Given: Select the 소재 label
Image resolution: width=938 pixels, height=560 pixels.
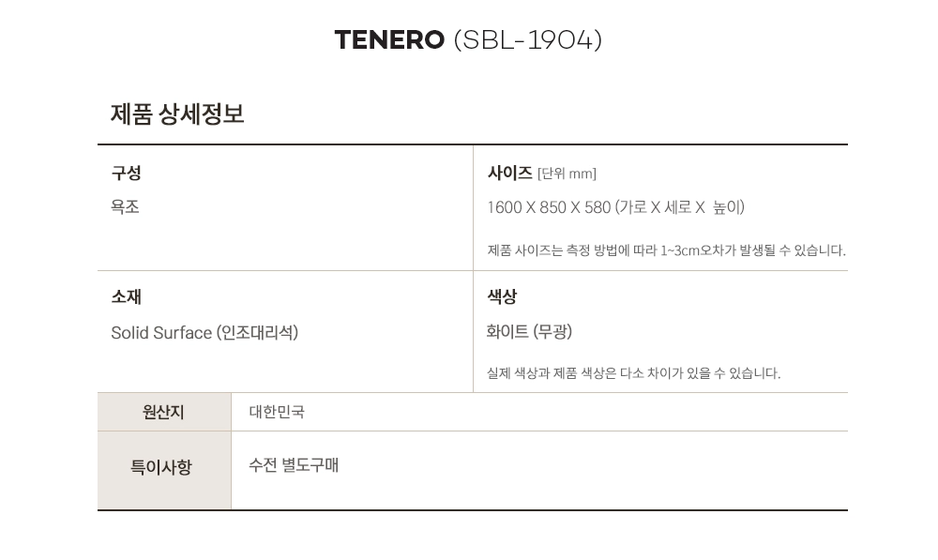Looking at the screenshot, I should [126, 297].
